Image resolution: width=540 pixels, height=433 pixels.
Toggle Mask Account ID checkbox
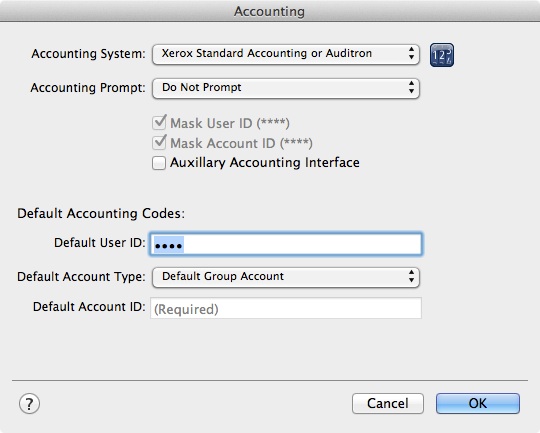coord(159,143)
